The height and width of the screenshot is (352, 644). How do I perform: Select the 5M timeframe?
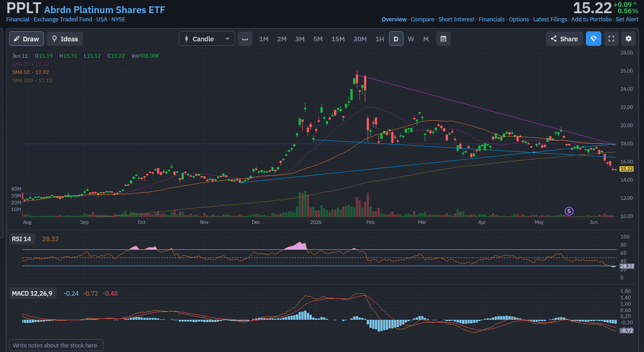(x=318, y=39)
